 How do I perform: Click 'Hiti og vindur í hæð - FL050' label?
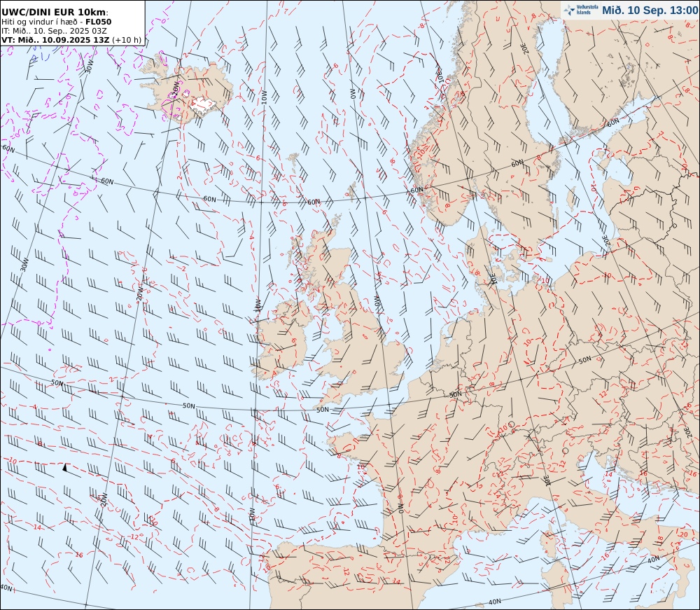(57, 22)
